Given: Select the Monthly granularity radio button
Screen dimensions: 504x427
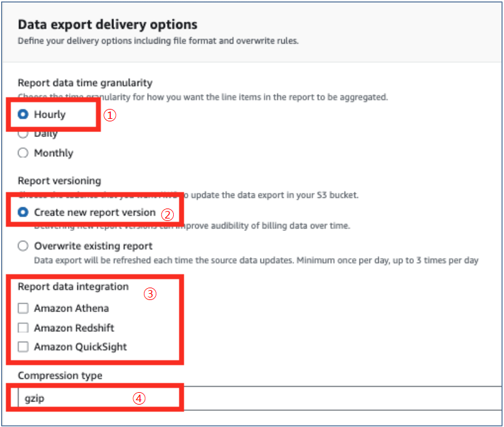Looking at the screenshot, I should [x=23, y=153].
